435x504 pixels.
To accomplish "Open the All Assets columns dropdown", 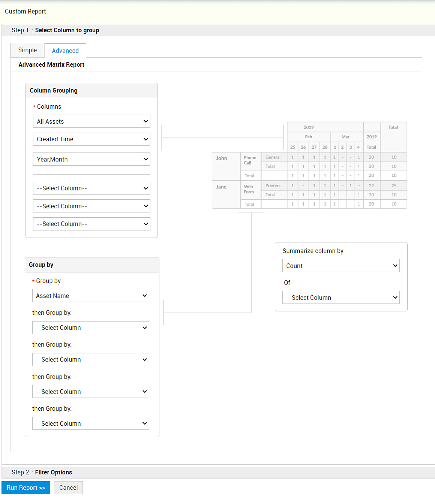I will [x=91, y=121].
